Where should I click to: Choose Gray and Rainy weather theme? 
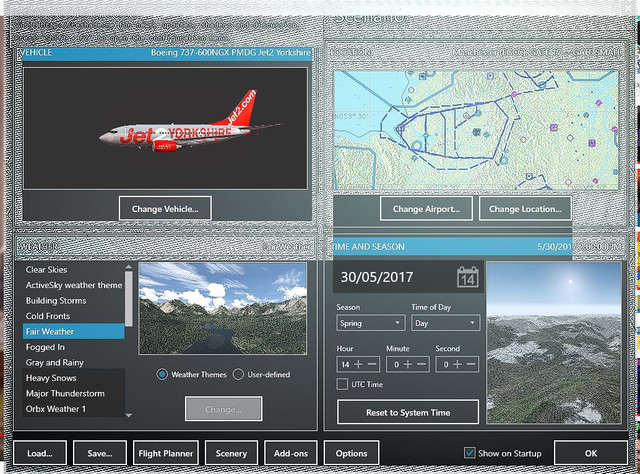(x=73, y=363)
